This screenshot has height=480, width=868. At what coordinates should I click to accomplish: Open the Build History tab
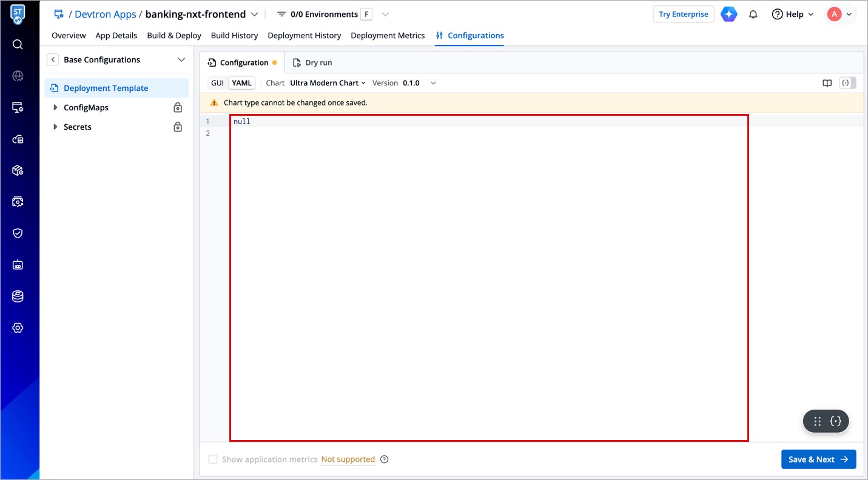pos(234,36)
